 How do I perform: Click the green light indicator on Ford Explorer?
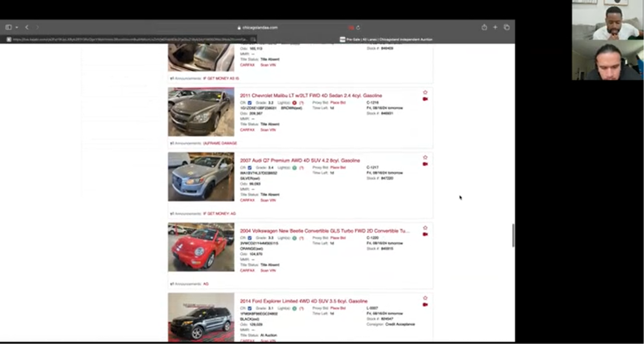point(294,308)
